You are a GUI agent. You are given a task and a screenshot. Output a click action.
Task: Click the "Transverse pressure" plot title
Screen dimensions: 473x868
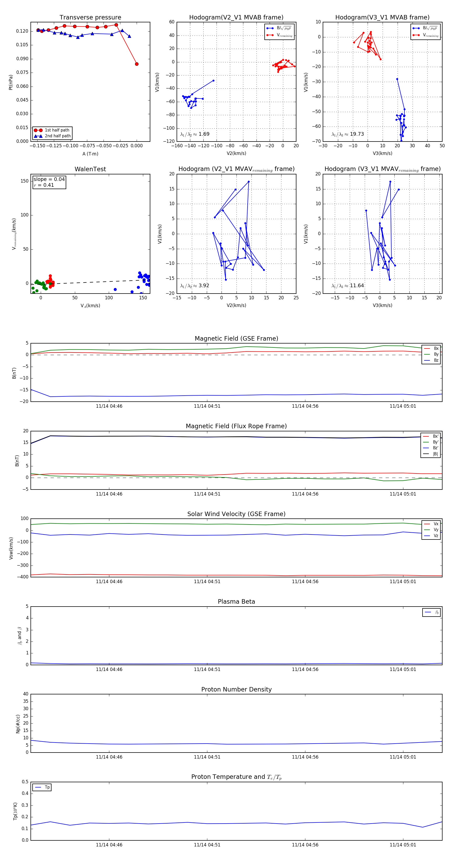pyautogui.click(x=90, y=18)
